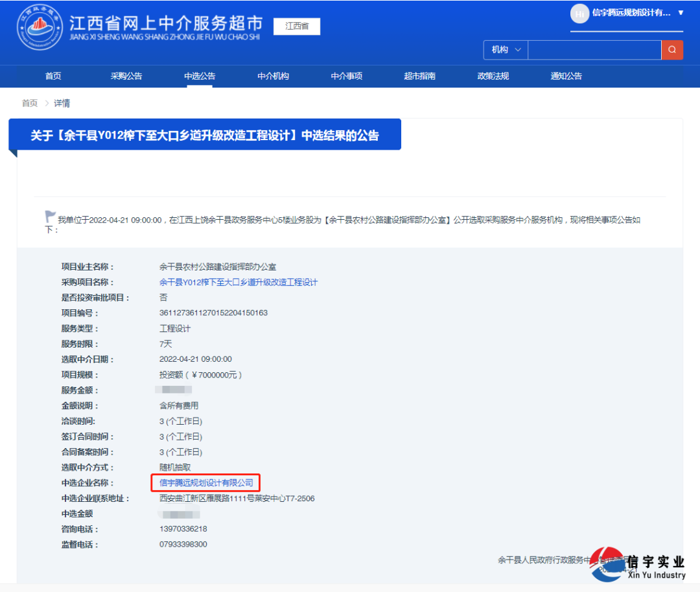Open the 机构 search type dropdown
The width and height of the screenshot is (700, 592).
coord(505,50)
